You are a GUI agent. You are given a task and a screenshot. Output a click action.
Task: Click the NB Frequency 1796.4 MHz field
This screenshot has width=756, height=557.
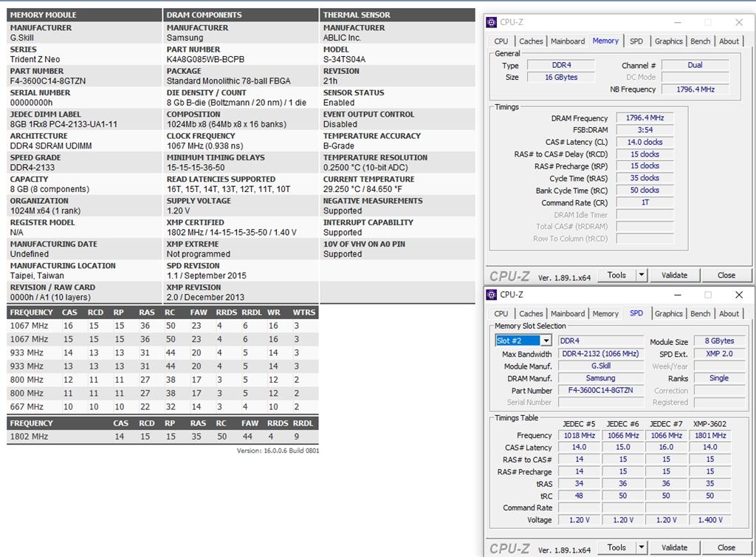(x=695, y=89)
